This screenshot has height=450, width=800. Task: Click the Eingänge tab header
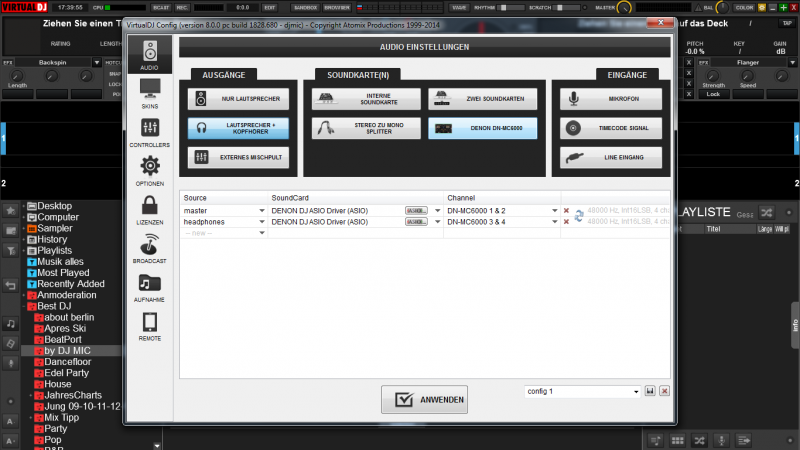pyautogui.click(x=627, y=75)
